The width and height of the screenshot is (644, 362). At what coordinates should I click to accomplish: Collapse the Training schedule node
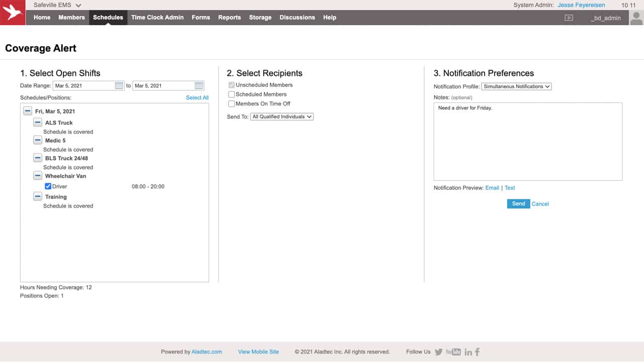38,196
